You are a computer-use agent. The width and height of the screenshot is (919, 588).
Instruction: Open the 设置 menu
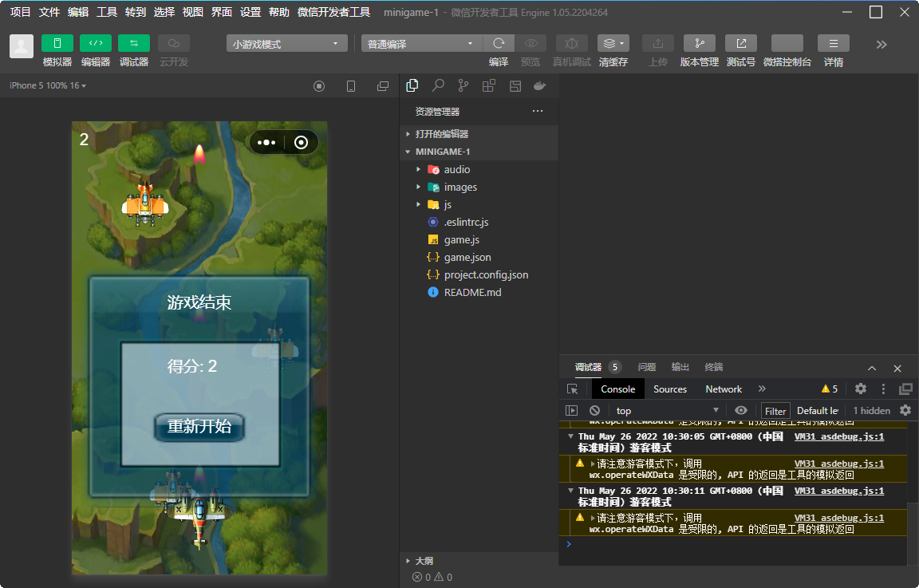250,12
